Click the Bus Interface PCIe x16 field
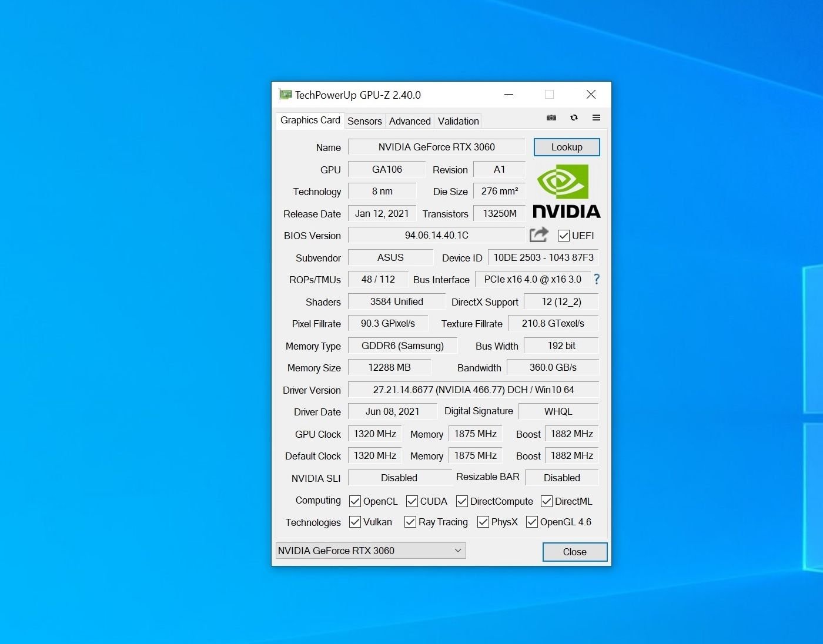823x644 pixels. tap(533, 279)
